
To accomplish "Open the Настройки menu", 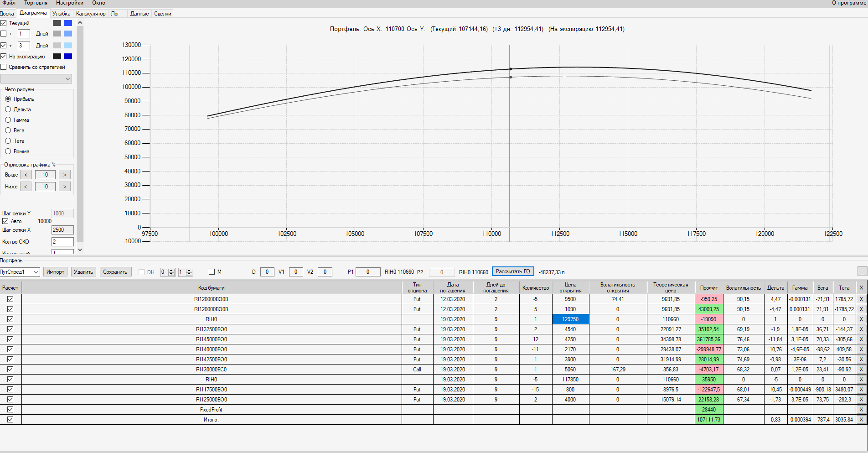I will click(70, 3).
